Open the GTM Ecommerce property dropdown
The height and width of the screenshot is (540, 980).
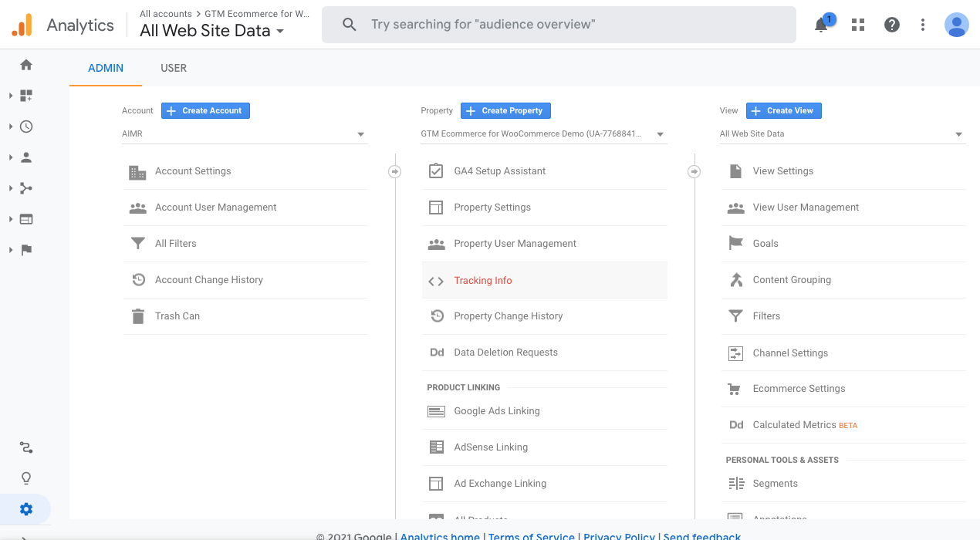(543, 134)
